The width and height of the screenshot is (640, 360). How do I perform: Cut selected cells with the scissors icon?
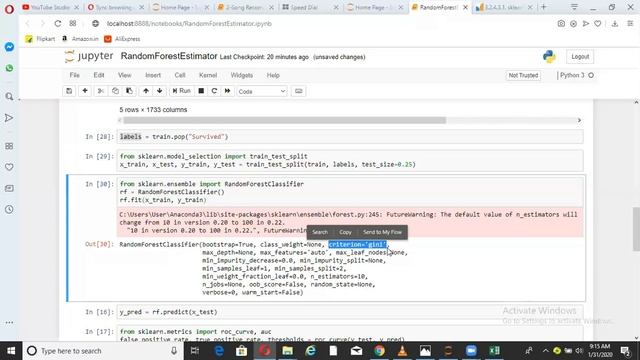100,91
